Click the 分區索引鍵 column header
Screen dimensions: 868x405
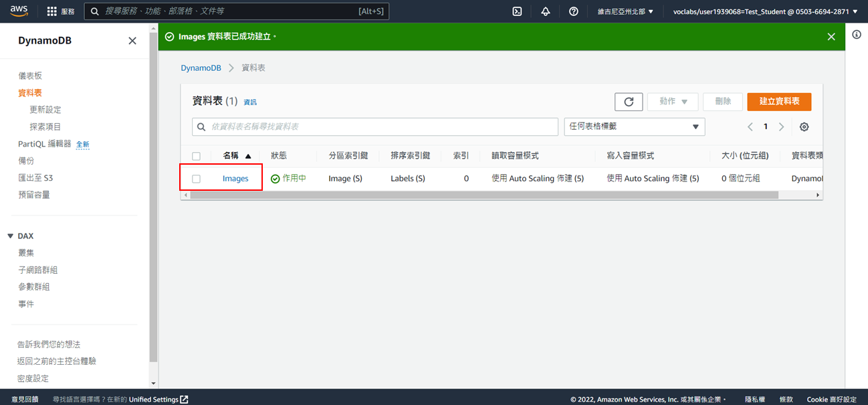pos(348,156)
